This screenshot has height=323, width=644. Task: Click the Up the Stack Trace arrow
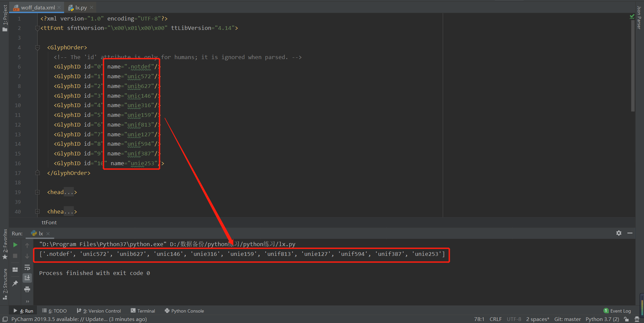28,245
